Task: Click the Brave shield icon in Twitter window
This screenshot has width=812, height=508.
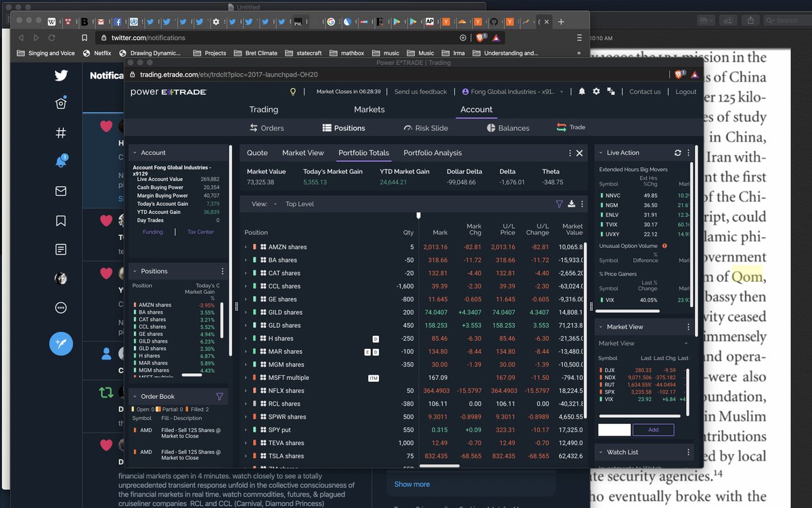Action: 481,38
